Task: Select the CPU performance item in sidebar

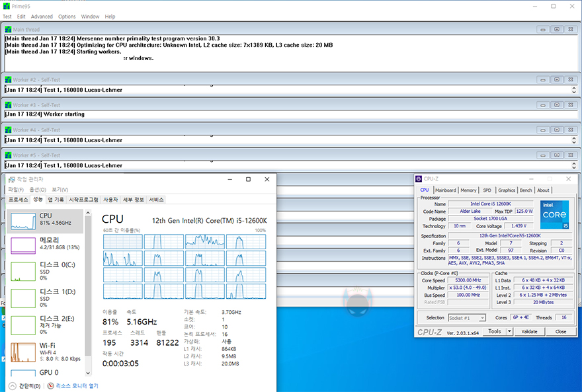Action: point(45,221)
